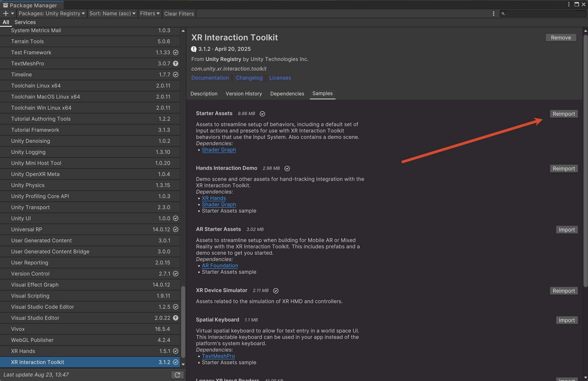
Task: Select the XR Hands package row
Action: pos(90,351)
